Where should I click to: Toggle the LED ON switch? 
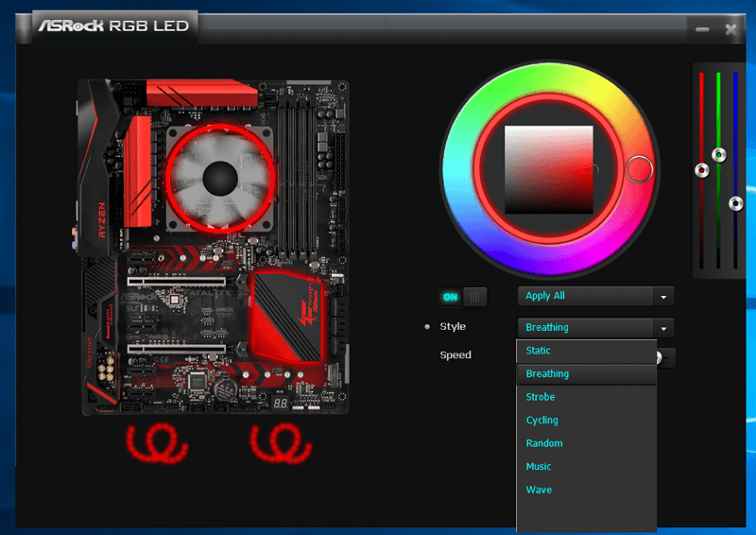click(x=462, y=297)
